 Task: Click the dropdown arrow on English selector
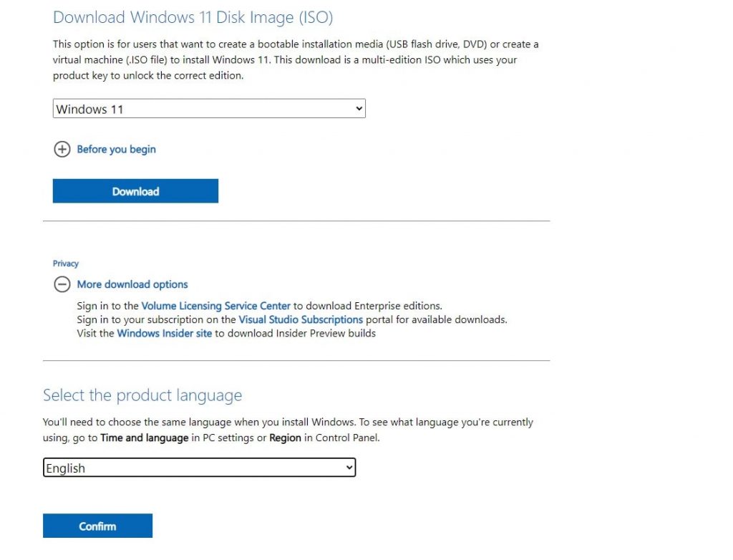pos(347,467)
